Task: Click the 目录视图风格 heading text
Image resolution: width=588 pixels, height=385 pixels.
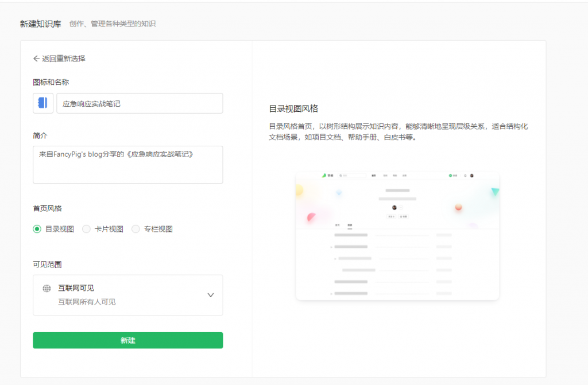Action: [293, 108]
